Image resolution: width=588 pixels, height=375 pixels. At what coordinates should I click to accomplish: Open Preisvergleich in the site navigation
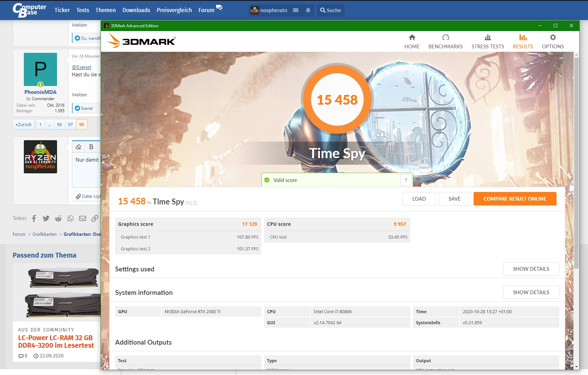point(174,10)
